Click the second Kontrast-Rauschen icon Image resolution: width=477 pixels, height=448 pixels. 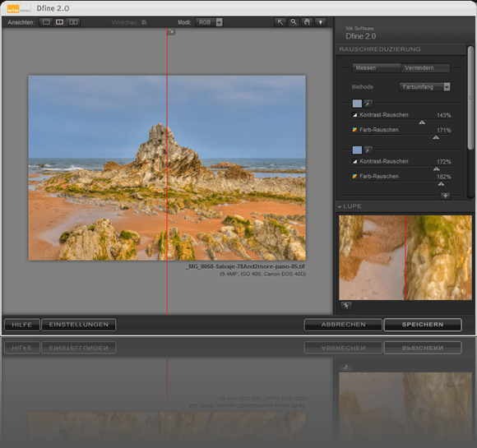click(x=354, y=161)
